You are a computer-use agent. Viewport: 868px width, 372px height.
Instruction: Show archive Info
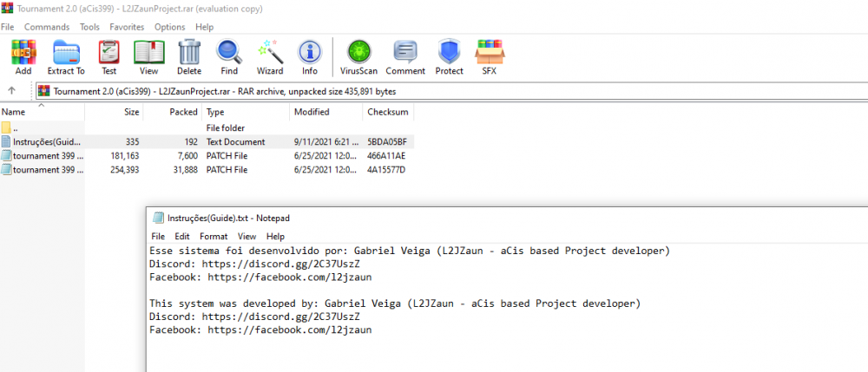tap(310, 56)
